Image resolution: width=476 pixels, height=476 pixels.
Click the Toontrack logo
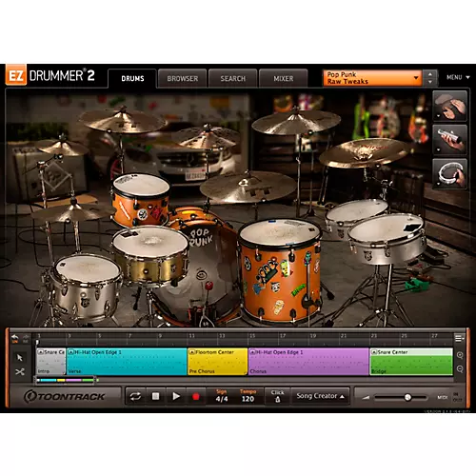tap(65, 396)
